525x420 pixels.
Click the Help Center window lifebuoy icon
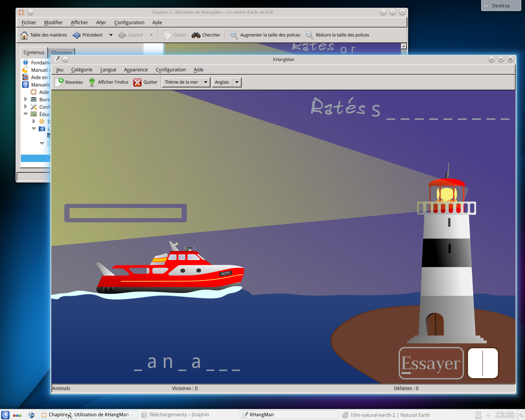[21, 12]
